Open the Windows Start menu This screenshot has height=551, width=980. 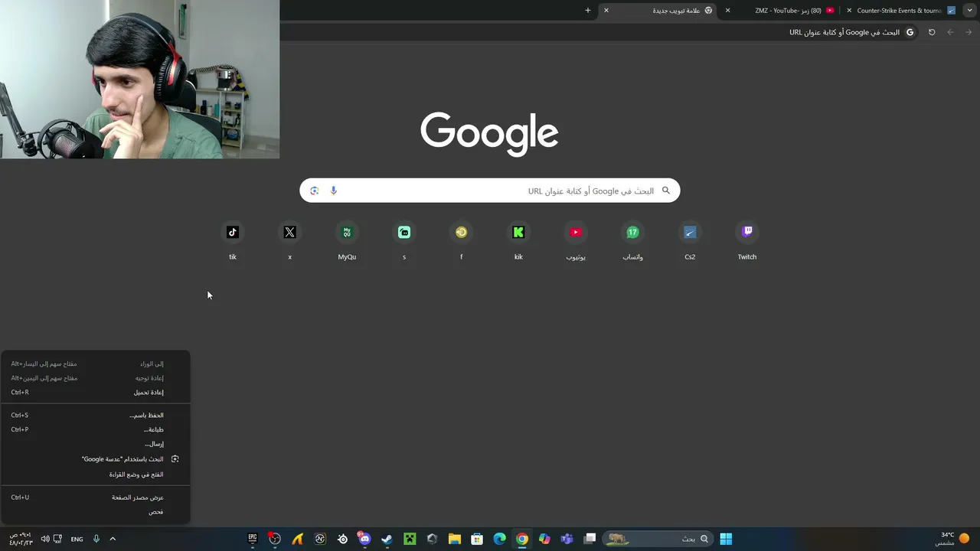click(726, 539)
